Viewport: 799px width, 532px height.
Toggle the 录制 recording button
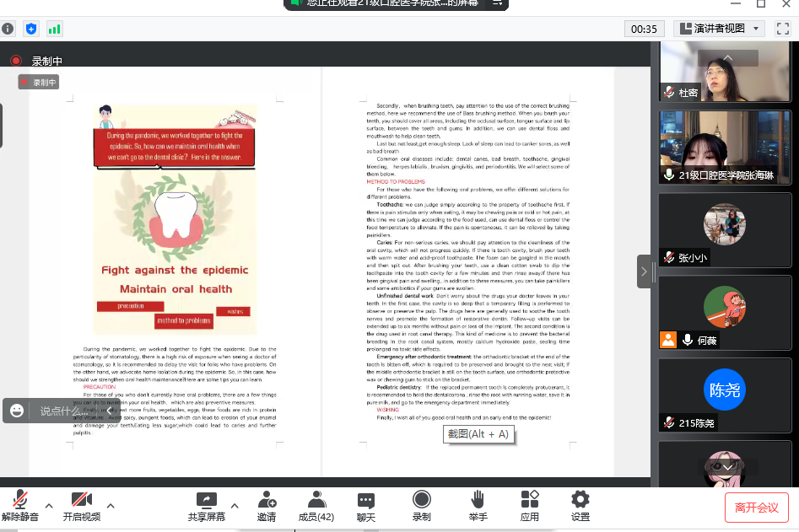pyautogui.click(x=421, y=506)
